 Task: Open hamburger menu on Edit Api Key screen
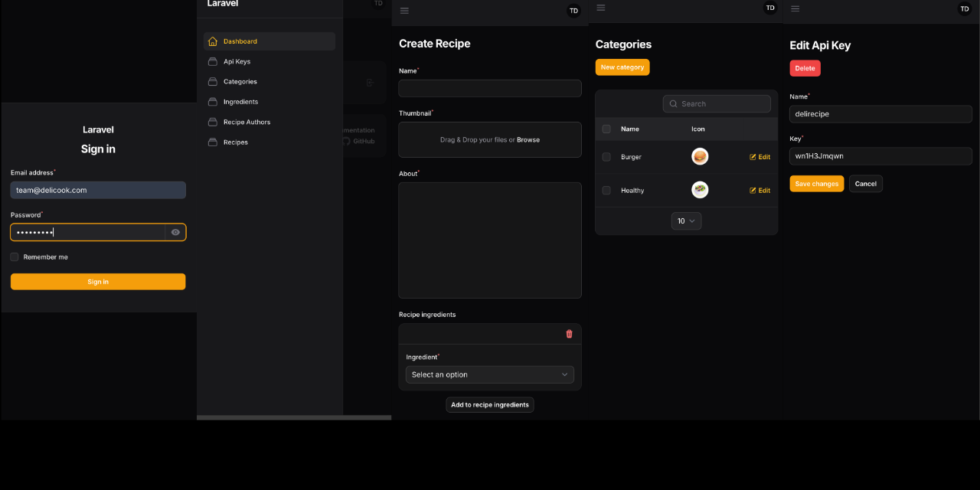(x=795, y=8)
